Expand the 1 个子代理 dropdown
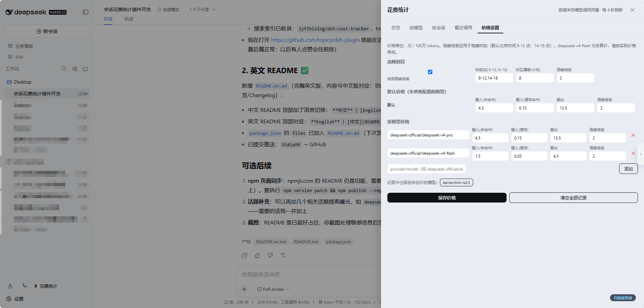 pyautogui.click(x=202, y=10)
